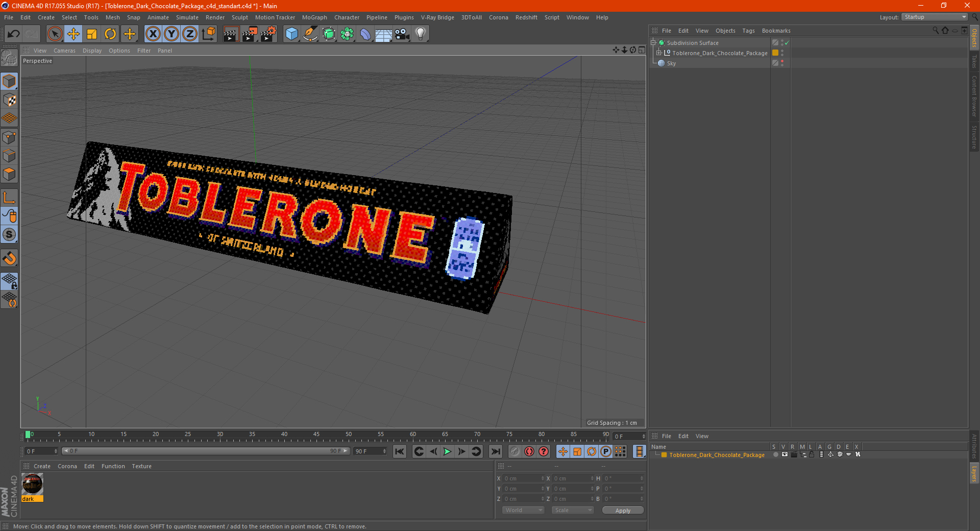Activate the Move tool in top toolbar

pos(73,34)
